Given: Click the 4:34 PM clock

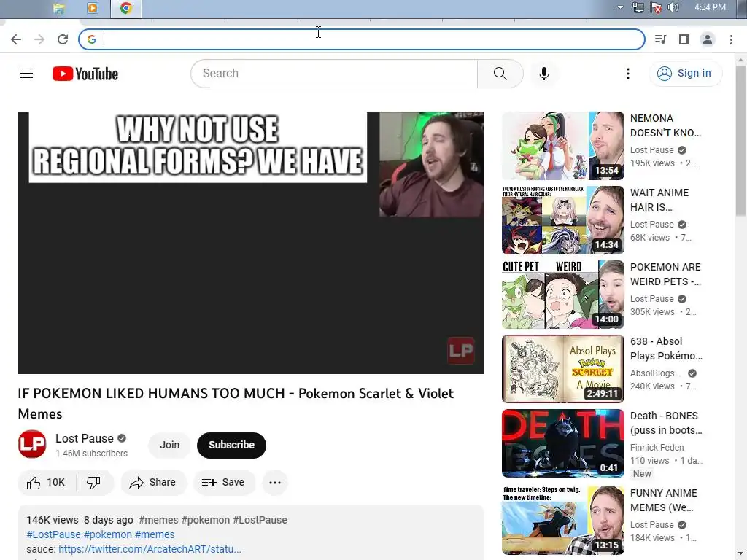Looking at the screenshot, I should (710, 7).
